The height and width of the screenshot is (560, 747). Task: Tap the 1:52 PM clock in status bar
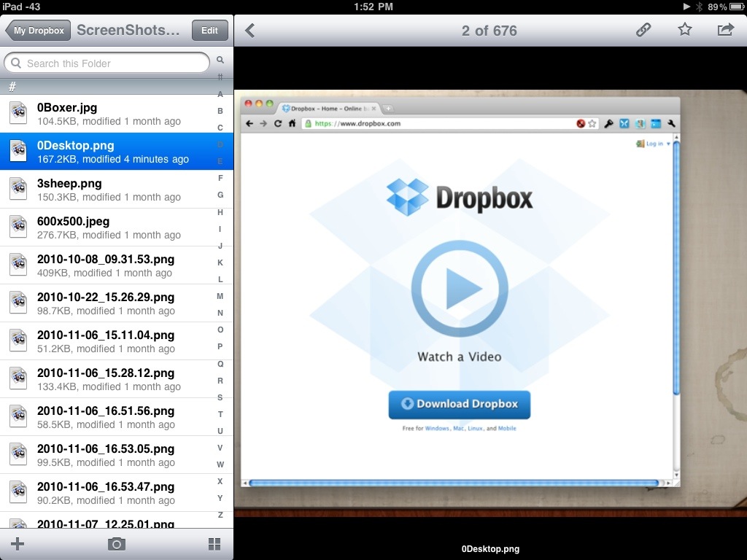tap(373, 7)
